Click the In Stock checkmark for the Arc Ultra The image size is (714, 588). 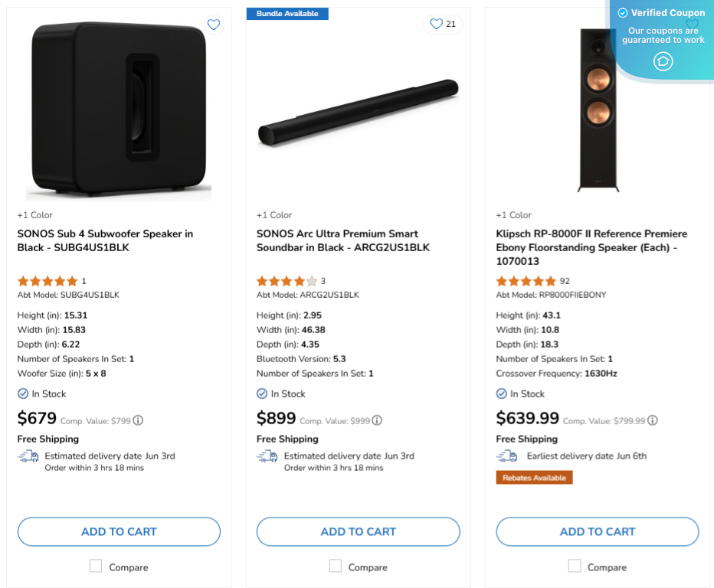coord(260,394)
